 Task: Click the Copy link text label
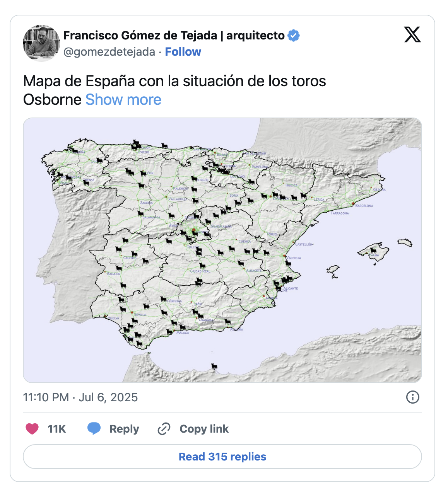[204, 429]
